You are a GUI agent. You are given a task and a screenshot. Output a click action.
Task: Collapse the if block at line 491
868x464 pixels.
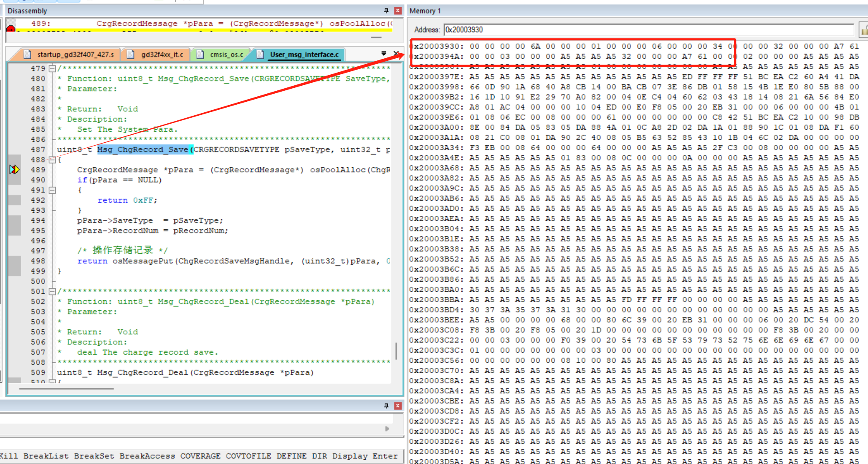(x=52, y=190)
